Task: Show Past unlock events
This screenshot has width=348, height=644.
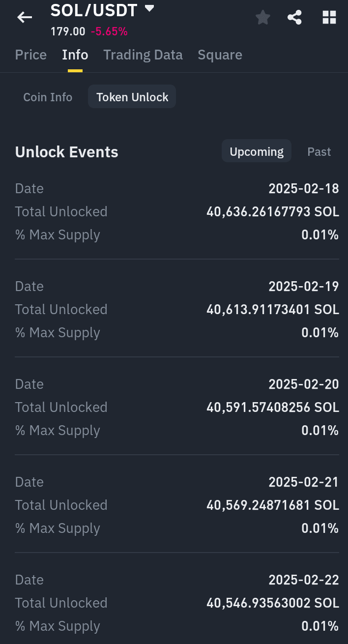Action: [x=319, y=151]
